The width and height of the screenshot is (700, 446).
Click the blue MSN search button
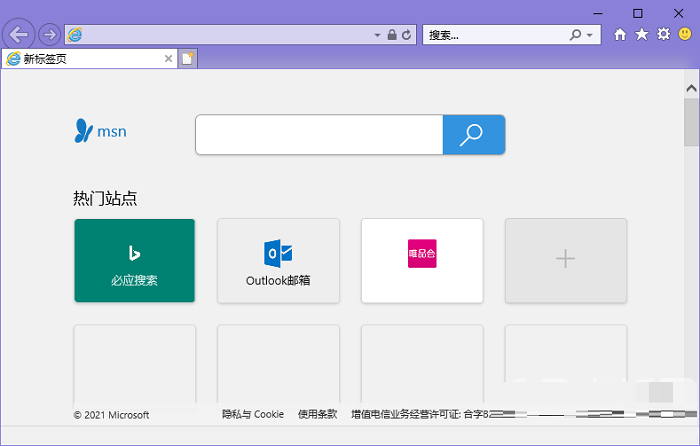474,134
